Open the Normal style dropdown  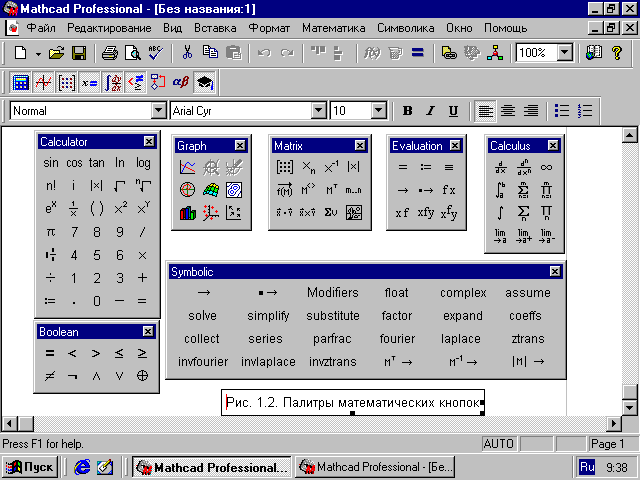(158, 110)
